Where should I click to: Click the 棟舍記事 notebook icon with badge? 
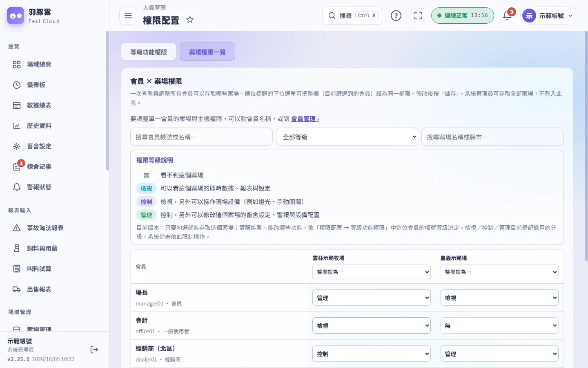17,166
